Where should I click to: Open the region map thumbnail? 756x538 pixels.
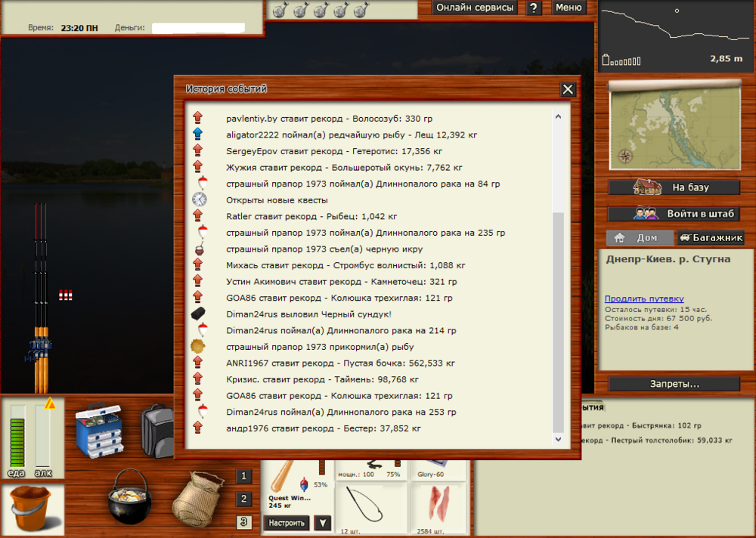point(674,125)
